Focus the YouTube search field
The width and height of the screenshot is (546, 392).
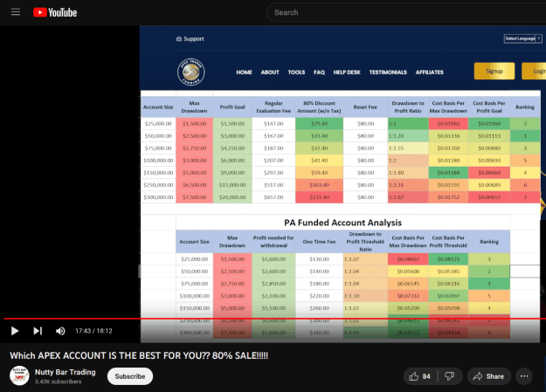[x=404, y=12]
